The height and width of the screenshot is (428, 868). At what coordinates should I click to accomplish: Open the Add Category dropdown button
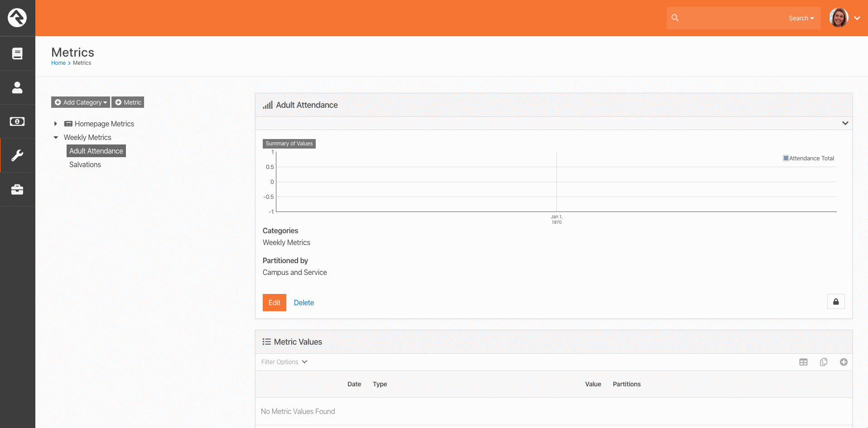pyautogui.click(x=81, y=102)
